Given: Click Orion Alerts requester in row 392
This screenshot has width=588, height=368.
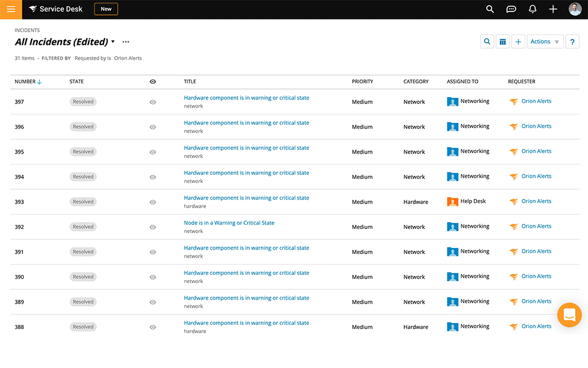Looking at the screenshot, I should [536, 226].
